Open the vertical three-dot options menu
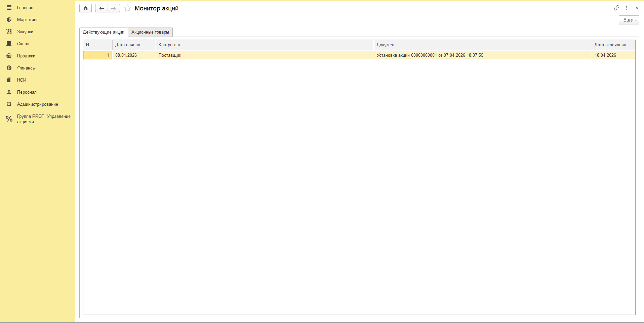This screenshot has width=644, height=323. (x=627, y=8)
